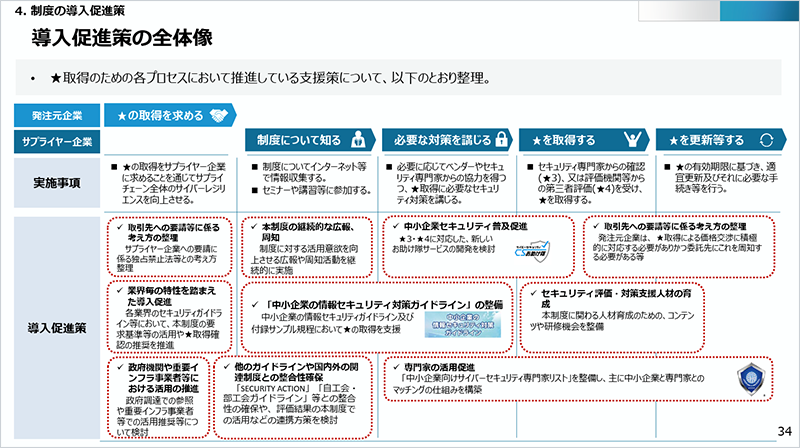Click the text 必要に応じてベンダーやセキュリティ専門家

click(x=452, y=183)
